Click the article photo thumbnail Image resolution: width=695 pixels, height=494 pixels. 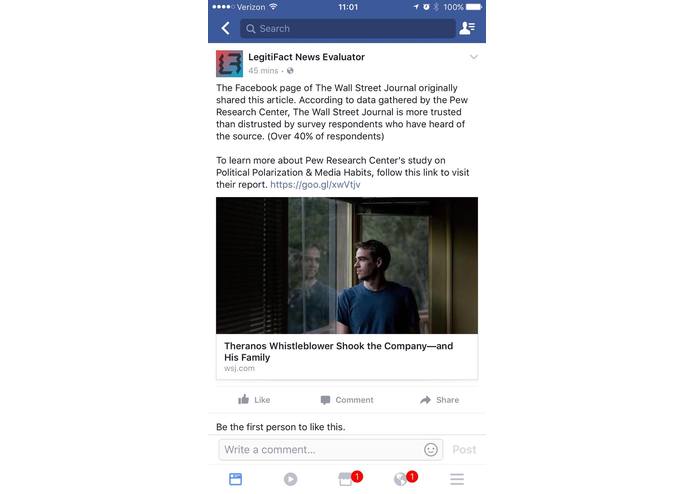[347, 265]
